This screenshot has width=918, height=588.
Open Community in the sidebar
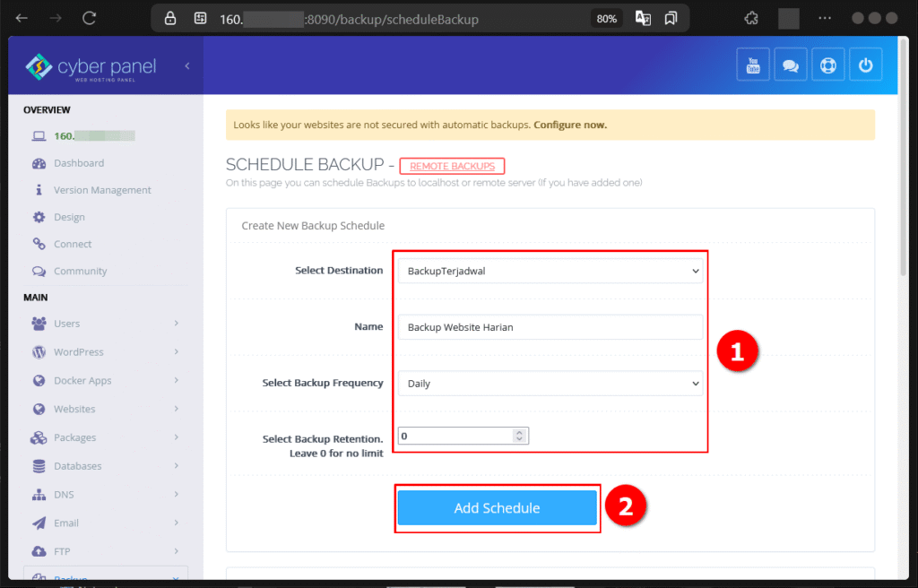coord(80,272)
